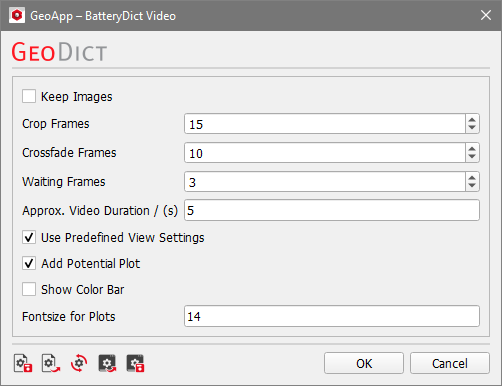Viewport: 502px width, 386px height.
Task: Click the 'Crossfade Frames' label
Action: click(69, 153)
